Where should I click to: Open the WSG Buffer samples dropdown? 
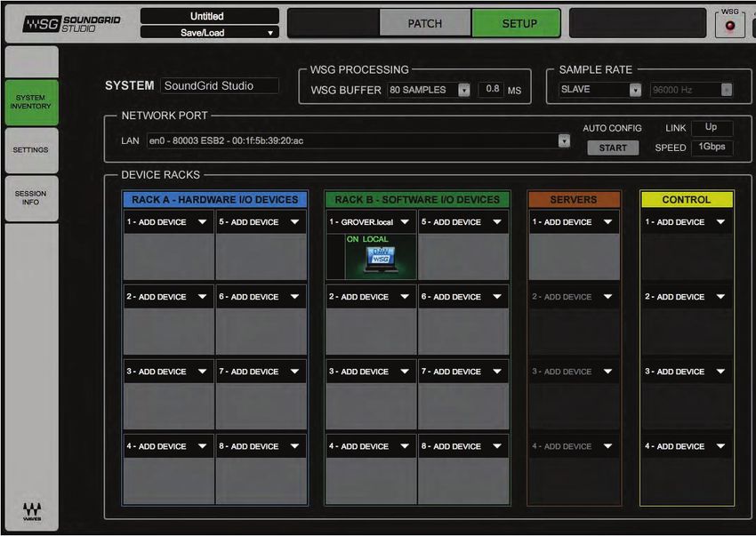coord(429,90)
